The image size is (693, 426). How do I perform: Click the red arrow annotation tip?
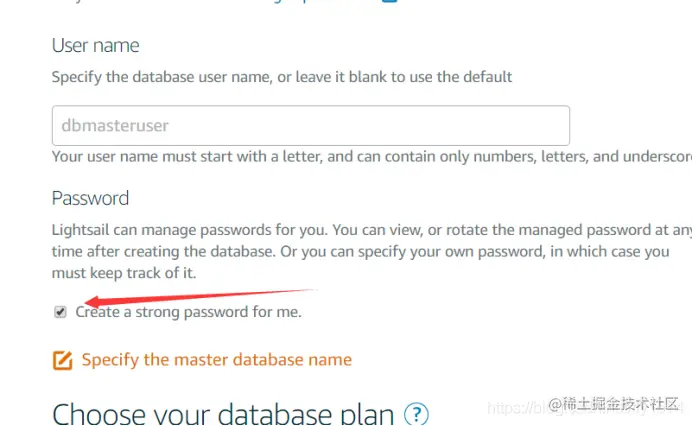[88, 302]
